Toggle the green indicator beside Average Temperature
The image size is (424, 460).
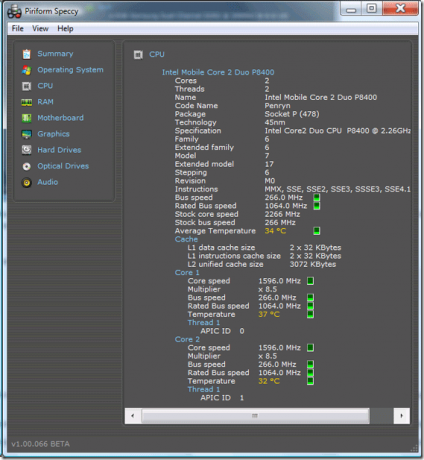(317, 231)
